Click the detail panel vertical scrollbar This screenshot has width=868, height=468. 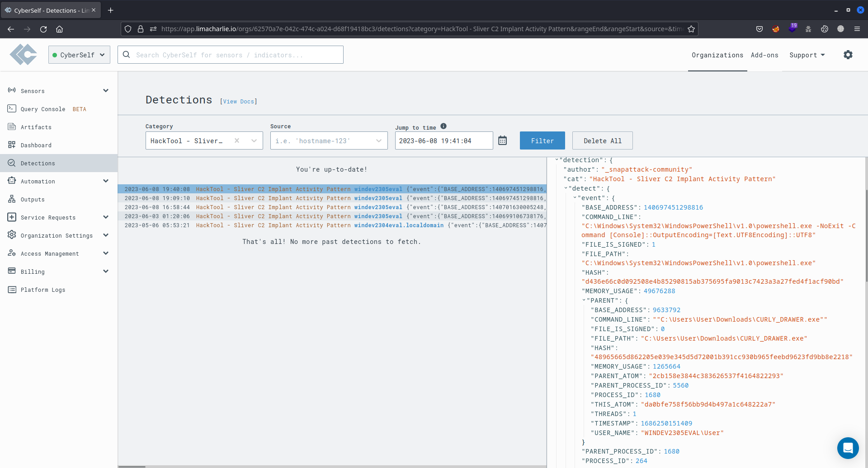(x=866, y=236)
